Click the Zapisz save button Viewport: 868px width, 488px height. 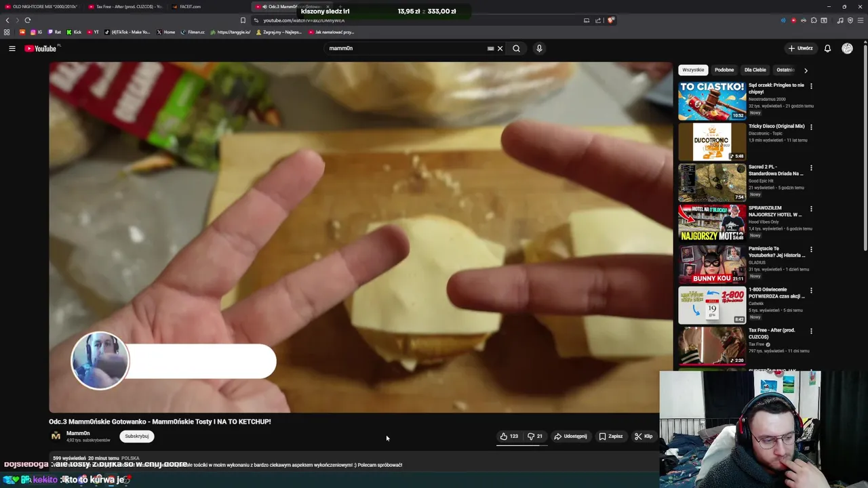pos(610,436)
